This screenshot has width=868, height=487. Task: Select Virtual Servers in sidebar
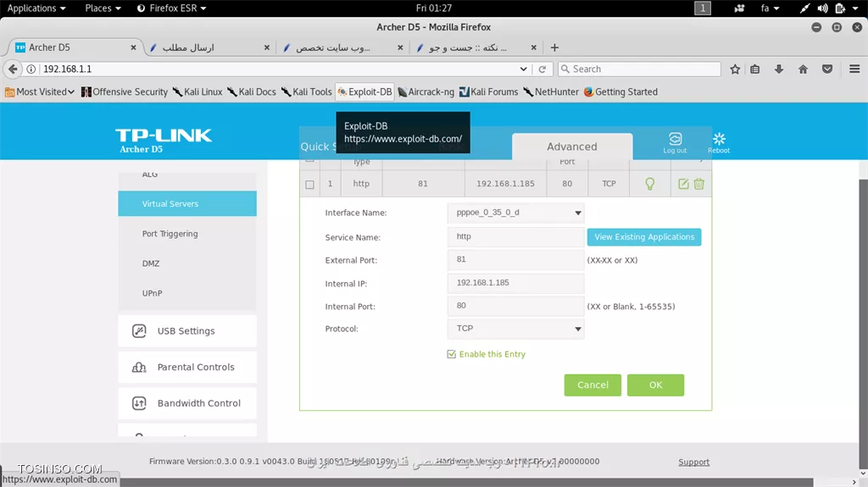click(x=187, y=203)
